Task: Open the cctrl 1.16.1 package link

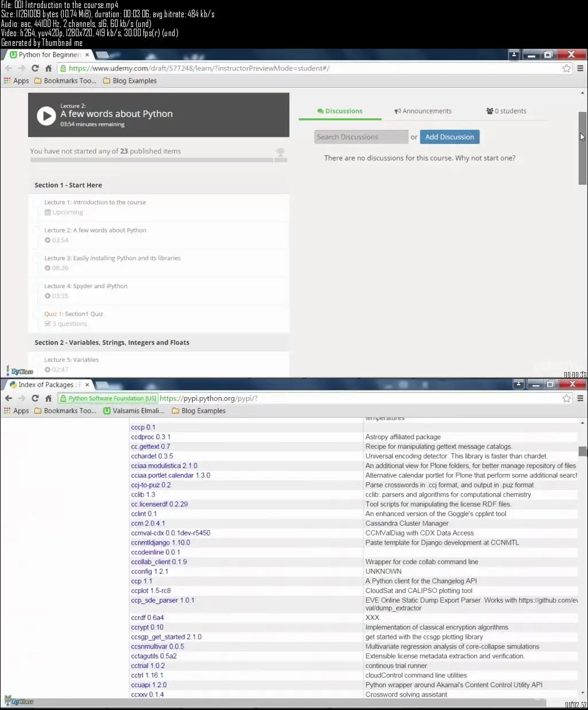Action: pyautogui.click(x=147, y=676)
